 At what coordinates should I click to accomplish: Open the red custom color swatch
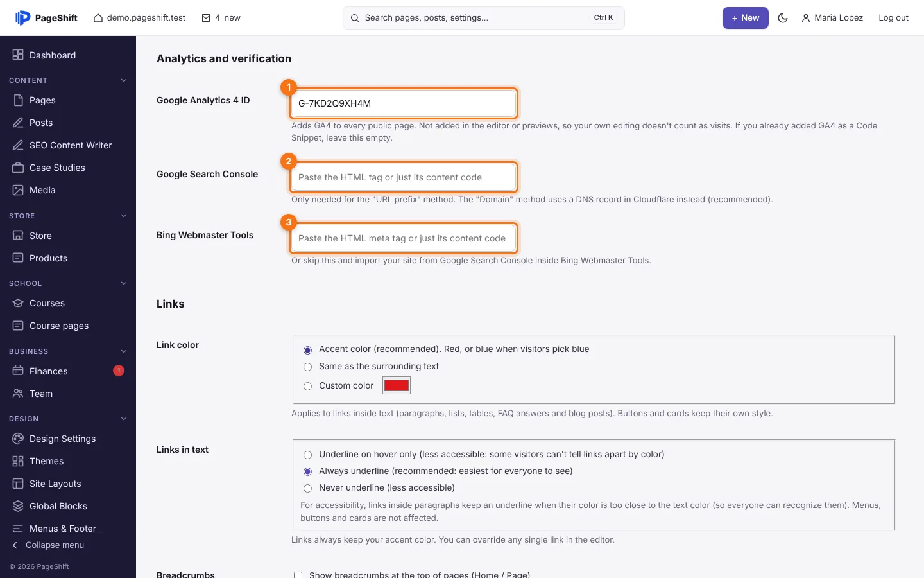pos(397,385)
